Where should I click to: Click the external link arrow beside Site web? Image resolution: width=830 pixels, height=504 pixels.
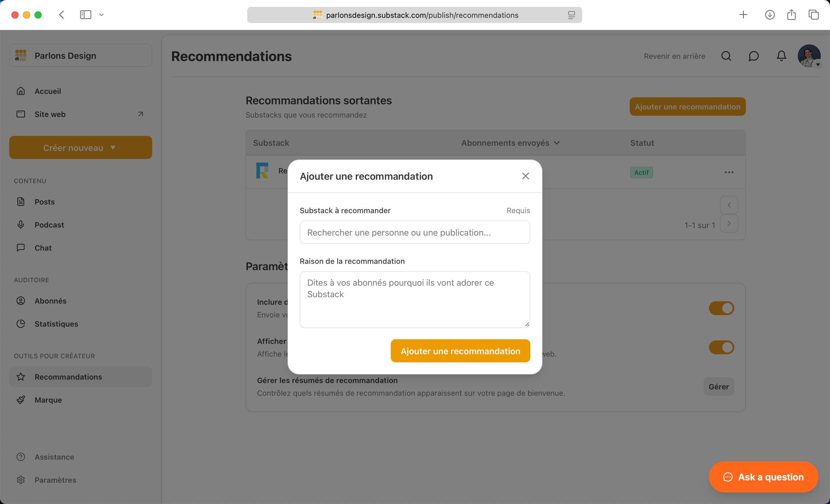(140, 114)
